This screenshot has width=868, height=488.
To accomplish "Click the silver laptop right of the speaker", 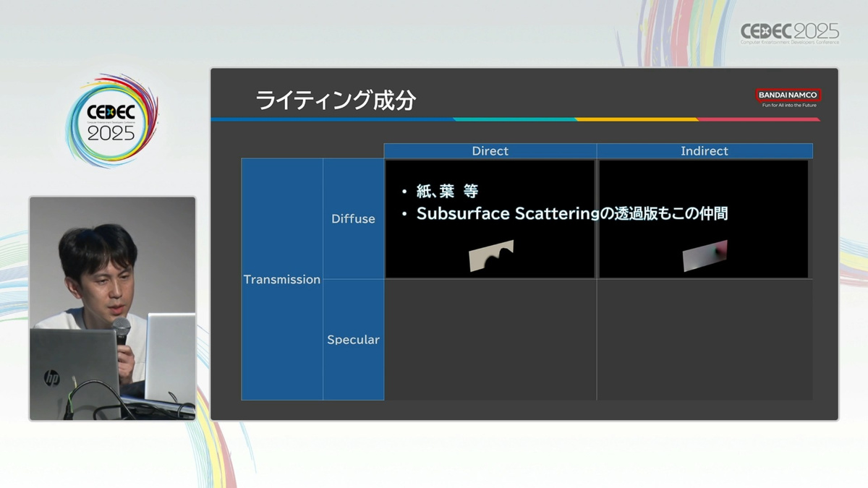I will pyautogui.click(x=171, y=356).
